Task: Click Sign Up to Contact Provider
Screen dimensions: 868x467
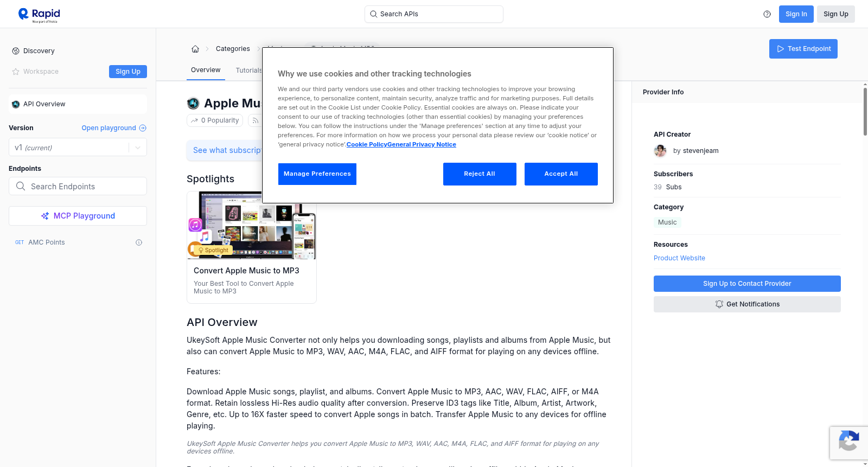Action: [747, 284]
